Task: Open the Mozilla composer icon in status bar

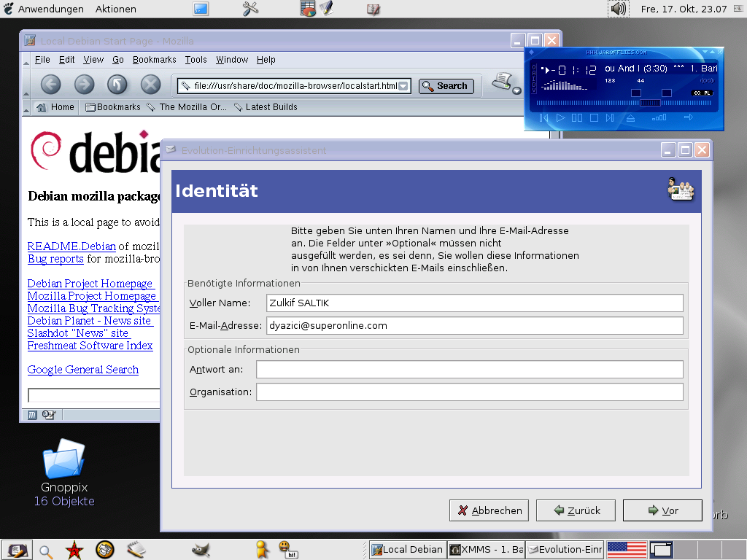Action: [x=49, y=415]
